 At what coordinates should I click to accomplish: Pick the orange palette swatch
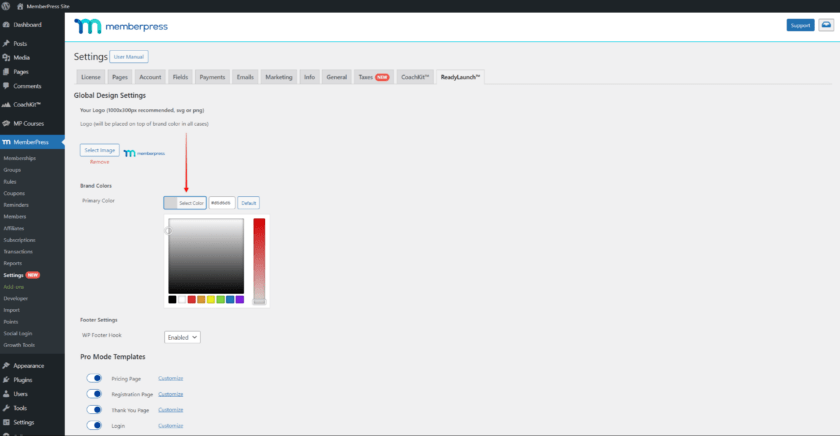[201, 299]
